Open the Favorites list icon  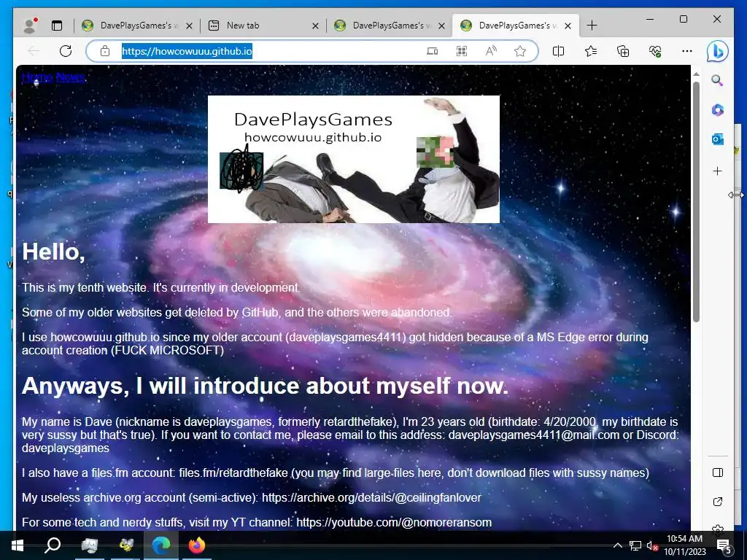pos(591,51)
